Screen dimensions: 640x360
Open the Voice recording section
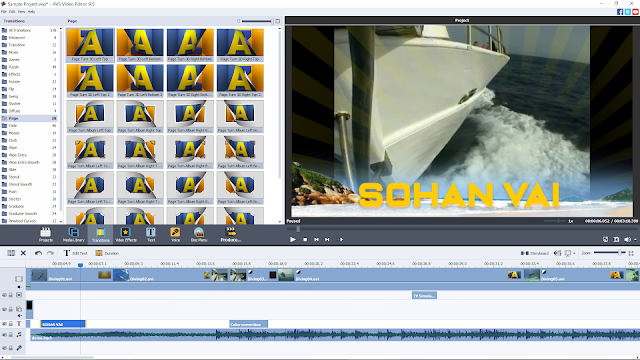(x=175, y=234)
